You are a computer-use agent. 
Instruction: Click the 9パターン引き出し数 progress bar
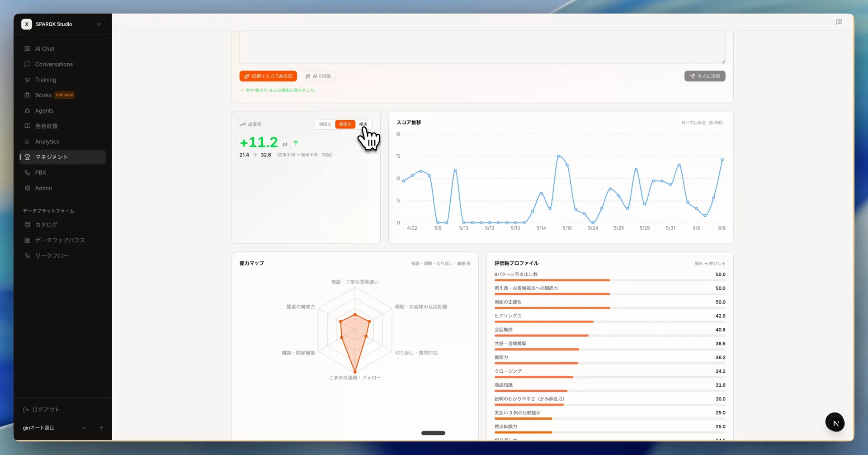(610, 280)
